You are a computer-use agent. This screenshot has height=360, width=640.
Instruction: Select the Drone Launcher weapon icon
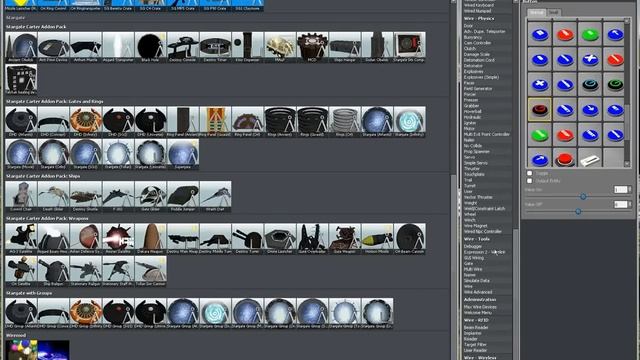point(280,239)
